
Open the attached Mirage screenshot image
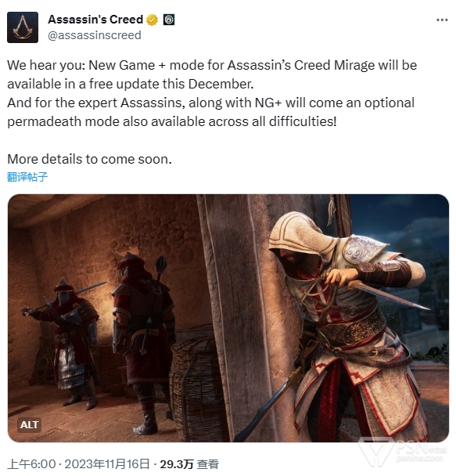pos(228,318)
